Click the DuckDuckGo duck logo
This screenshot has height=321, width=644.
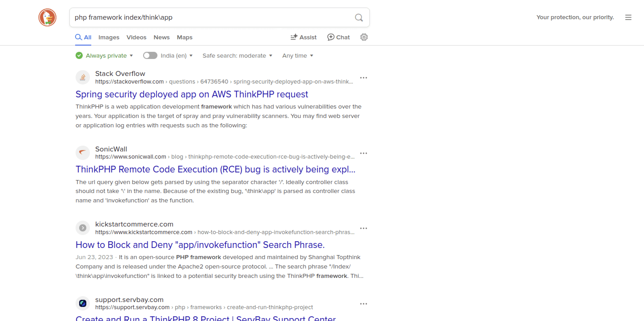pyautogui.click(x=47, y=17)
